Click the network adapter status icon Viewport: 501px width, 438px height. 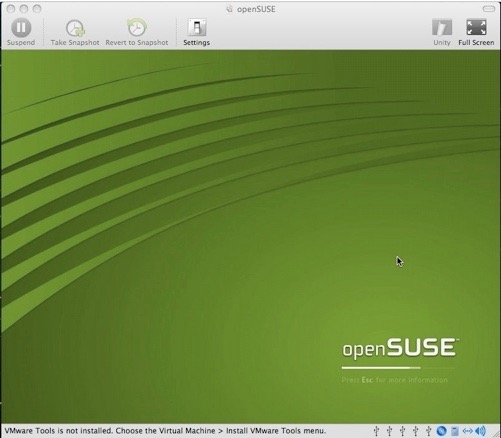pyautogui.click(x=467, y=431)
